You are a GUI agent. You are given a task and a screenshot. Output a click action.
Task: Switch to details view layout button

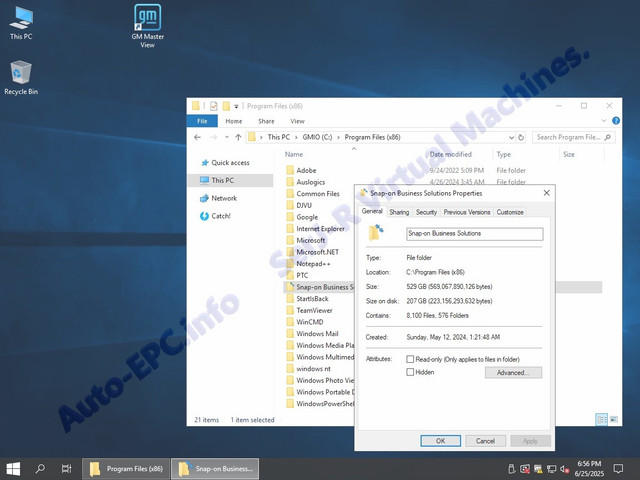pos(602,420)
